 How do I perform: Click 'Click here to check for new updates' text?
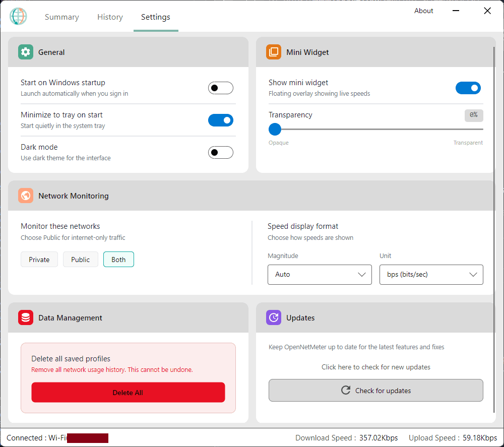(x=376, y=367)
